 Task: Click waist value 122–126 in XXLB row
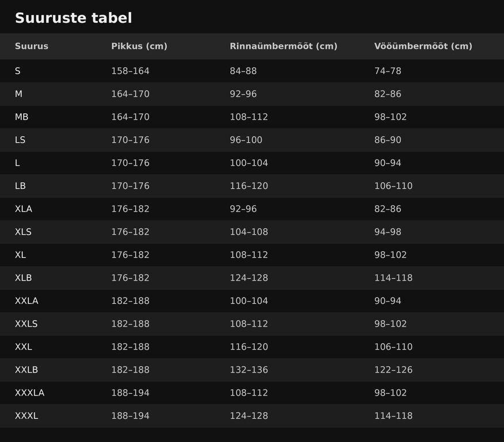(393, 369)
